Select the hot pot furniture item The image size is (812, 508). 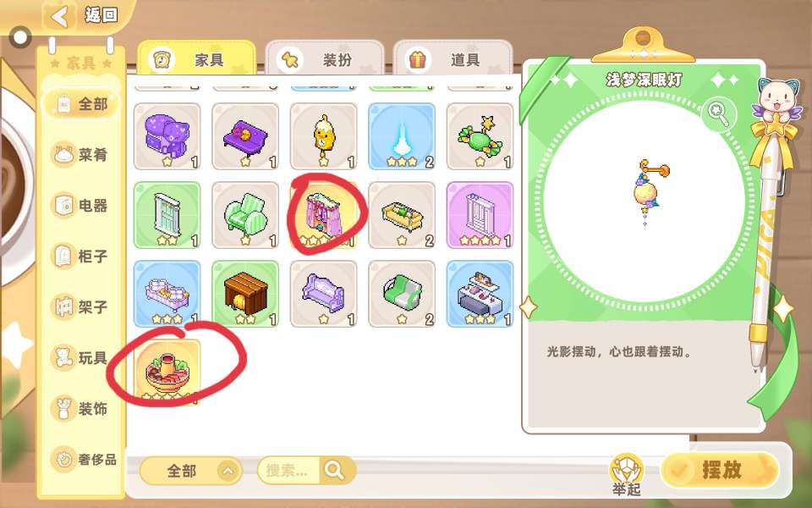coord(167,373)
